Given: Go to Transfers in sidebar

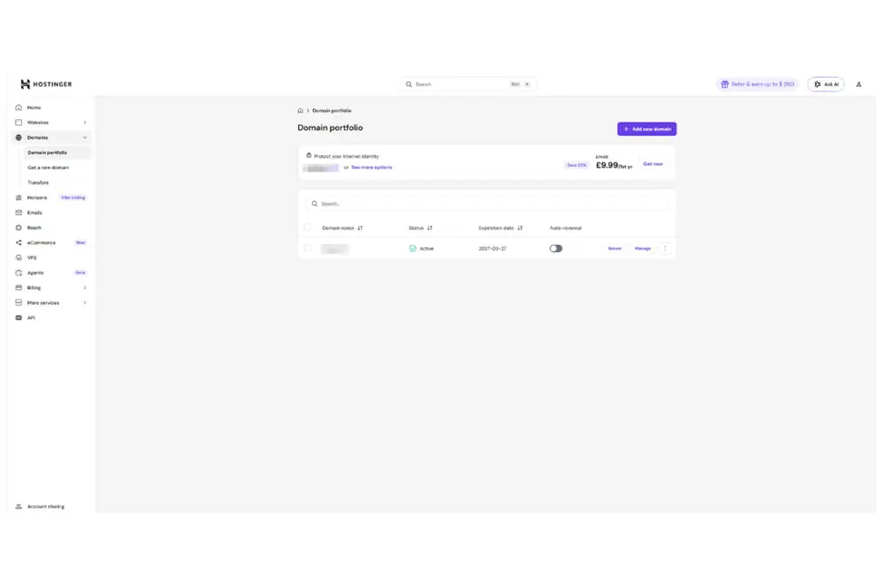Looking at the screenshot, I should coord(38,182).
